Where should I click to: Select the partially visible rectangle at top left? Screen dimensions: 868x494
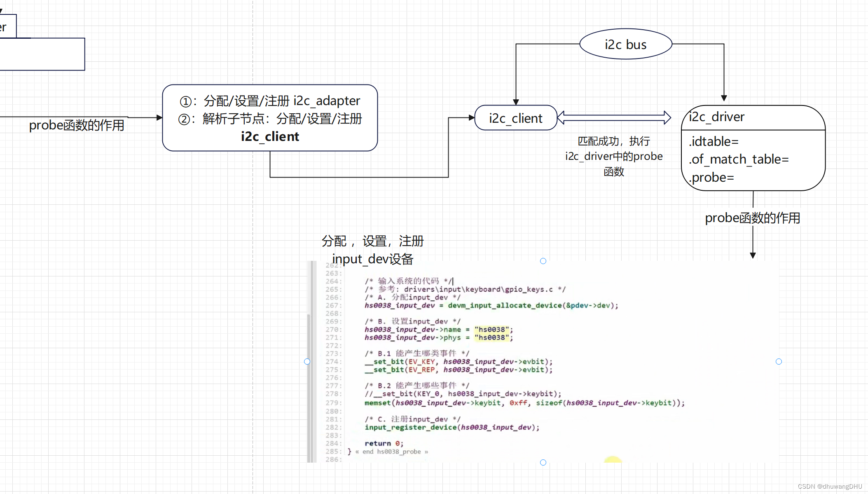pyautogui.click(x=42, y=54)
